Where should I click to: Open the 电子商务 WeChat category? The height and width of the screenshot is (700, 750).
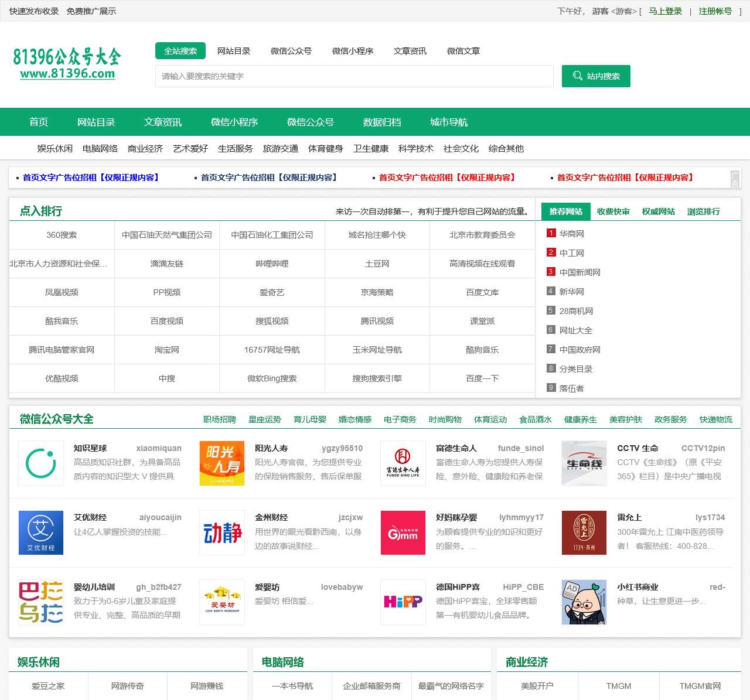pyautogui.click(x=400, y=419)
